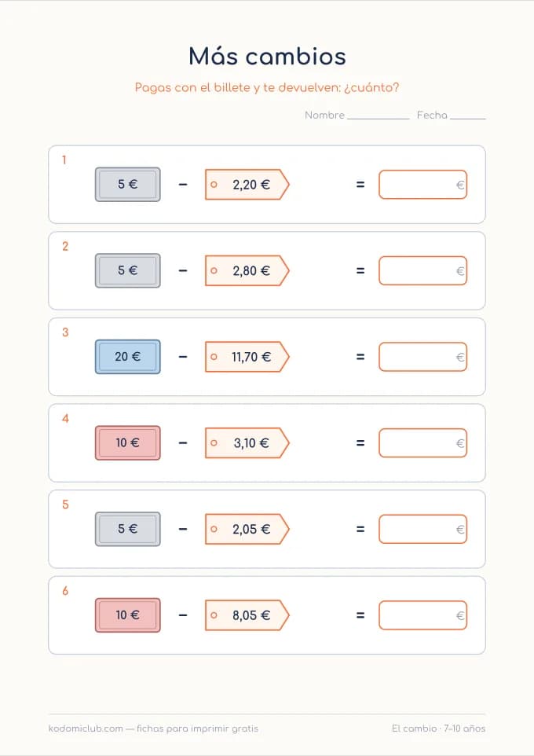This screenshot has width=534, height=756.
Task: Click the Más cambios title
Action: 267,57
